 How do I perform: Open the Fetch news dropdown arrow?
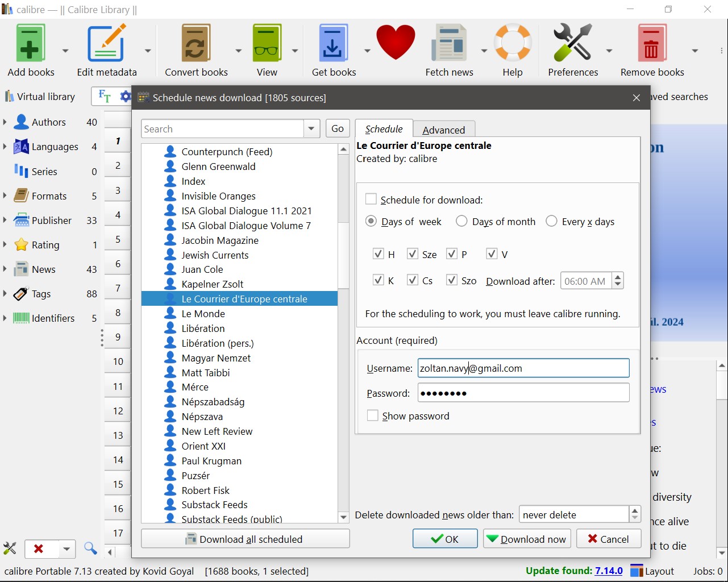pyautogui.click(x=484, y=51)
